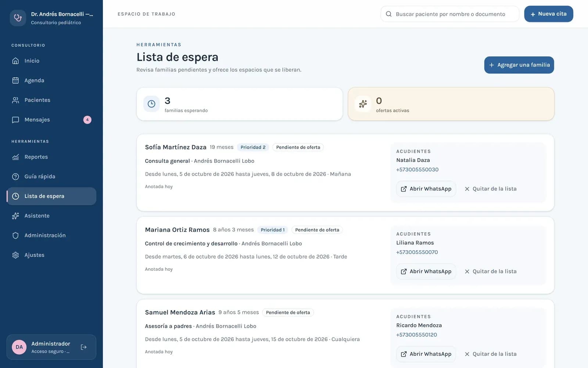This screenshot has width=588, height=368.
Task: Click the Administrador account name
Action: (51, 344)
